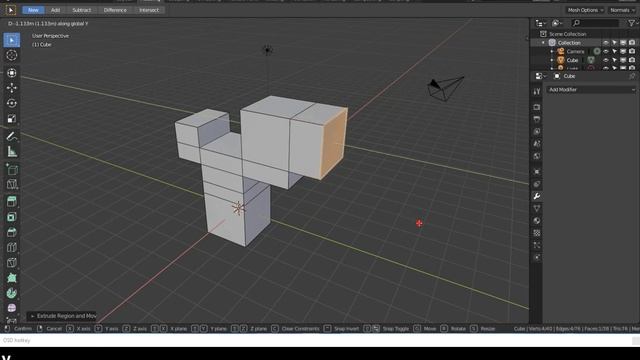
Task: Open the Material properties tab
Action: (x=537, y=221)
